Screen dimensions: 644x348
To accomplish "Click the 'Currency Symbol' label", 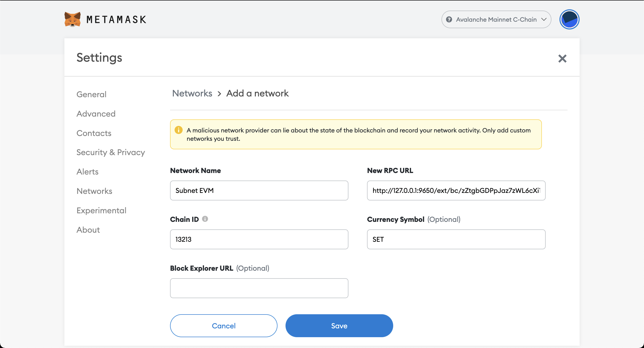I will coord(396,219).
